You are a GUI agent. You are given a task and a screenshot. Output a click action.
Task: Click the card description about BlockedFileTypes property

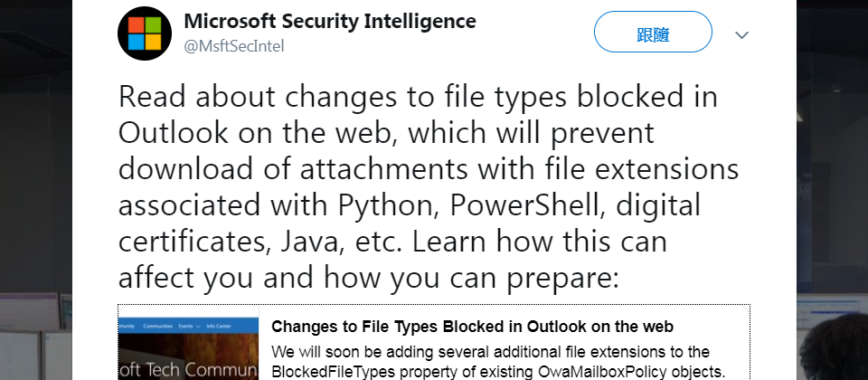497,361
